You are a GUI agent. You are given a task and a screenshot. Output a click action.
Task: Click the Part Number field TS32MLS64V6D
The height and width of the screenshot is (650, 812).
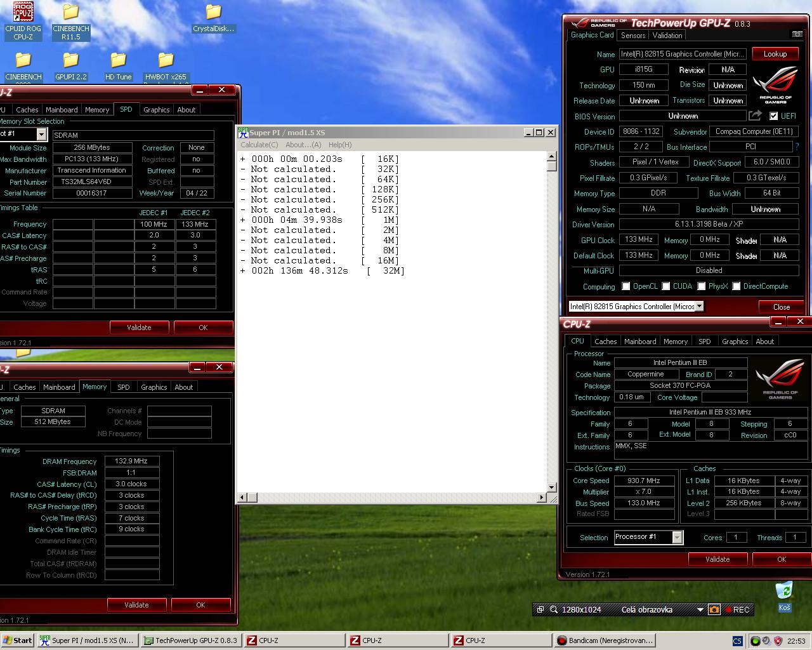point(92,182)
